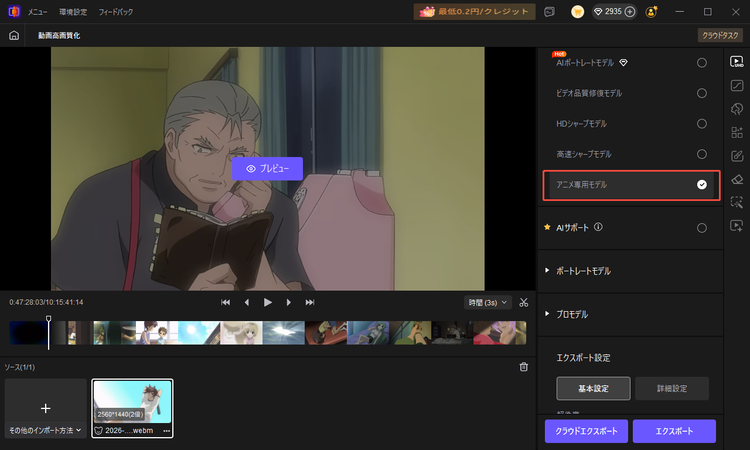The height and width of the screenshot is (450, 750).
Task: Add credits with the plus icon
Action: [630, 11]
